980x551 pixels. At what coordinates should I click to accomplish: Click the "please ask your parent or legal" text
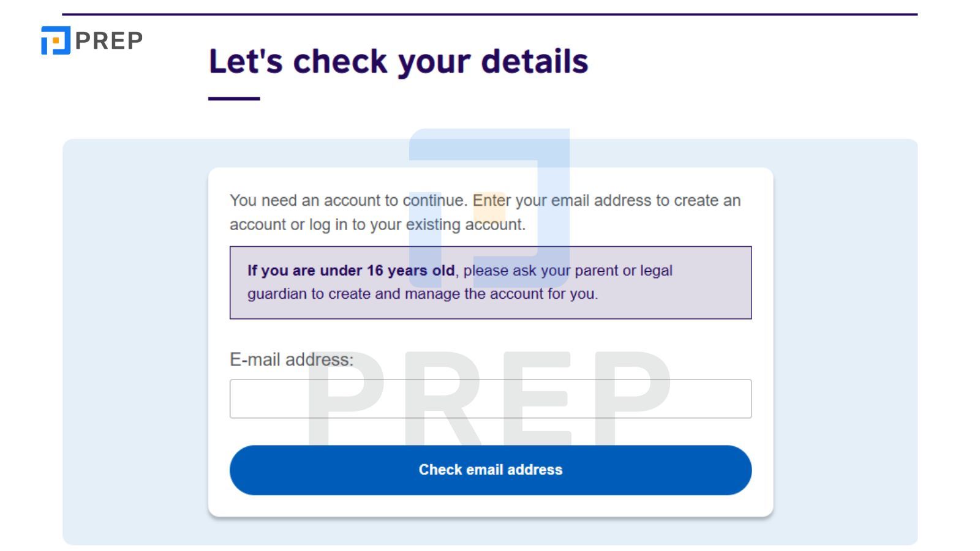[x=568, y=271]
